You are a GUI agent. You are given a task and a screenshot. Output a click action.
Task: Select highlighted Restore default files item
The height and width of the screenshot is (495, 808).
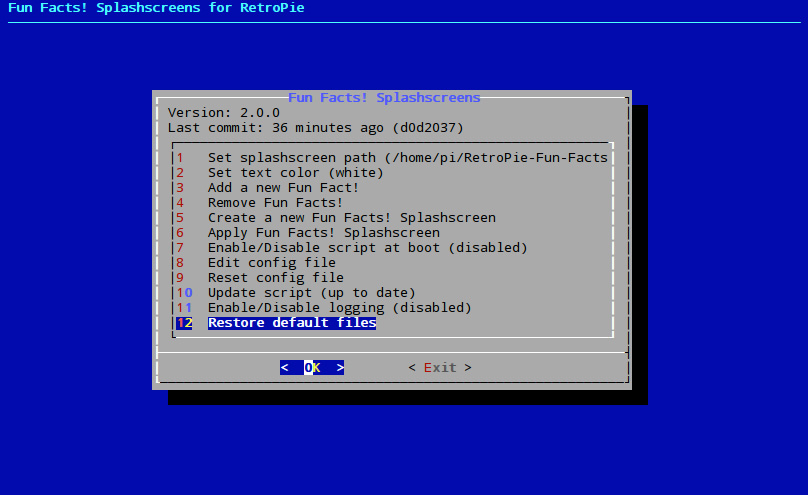[292, 322]
